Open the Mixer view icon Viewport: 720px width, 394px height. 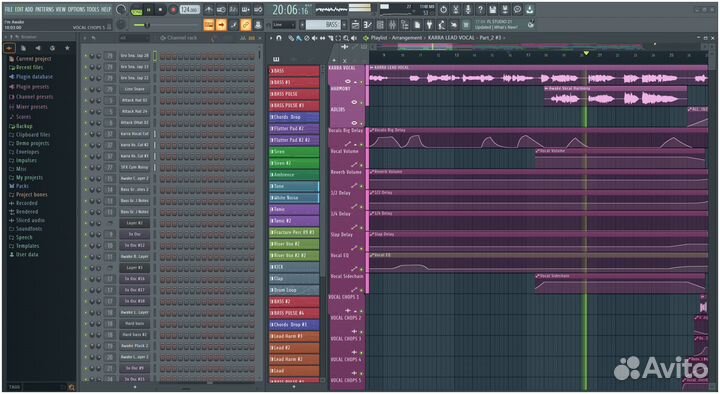point(393,25)
